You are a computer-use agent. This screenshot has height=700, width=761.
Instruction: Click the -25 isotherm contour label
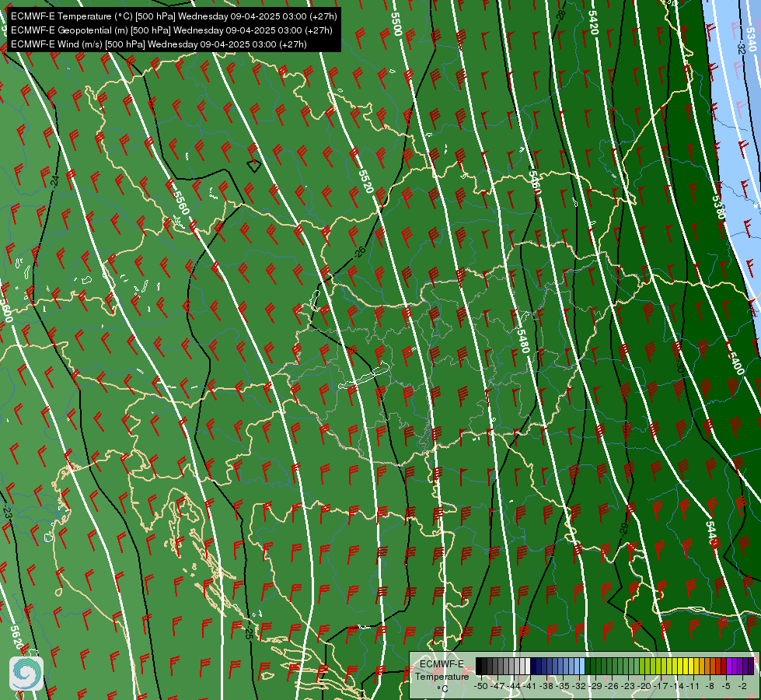pyautogui.click(x=249, y=632)
